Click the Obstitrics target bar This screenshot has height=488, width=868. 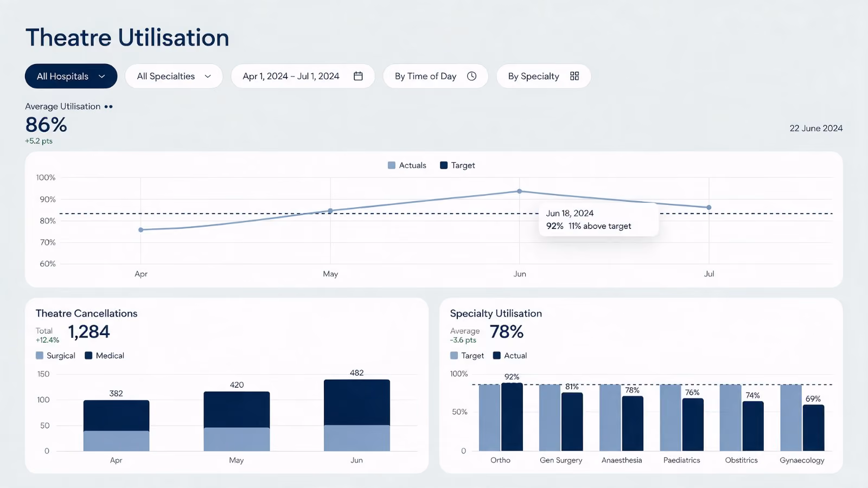coord(730,418)
